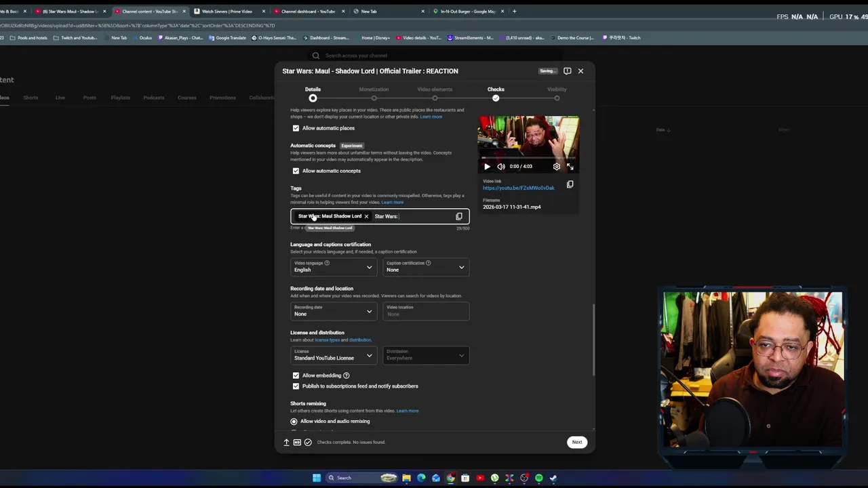Viewport: 868px width, 488px height.
Task: Switch to 'Channel dashboard - YouTube' browser tab
Action: pyautogui.click(x=308, y=11)
